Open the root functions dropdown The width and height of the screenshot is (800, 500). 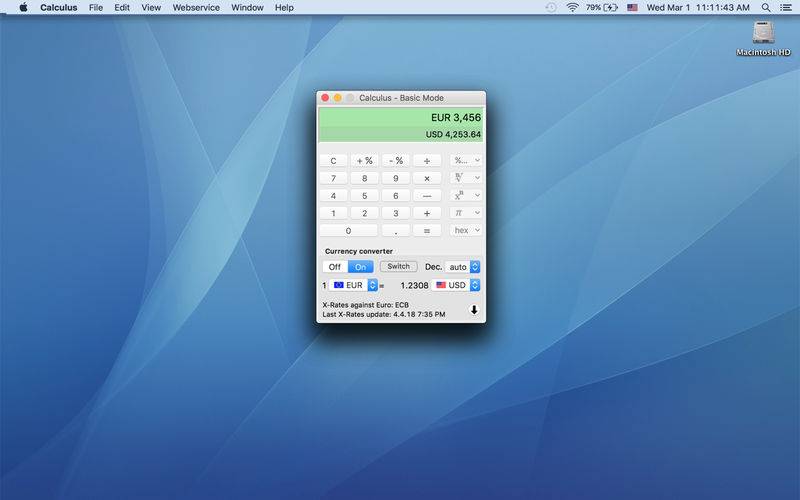(x=466, y=178)
